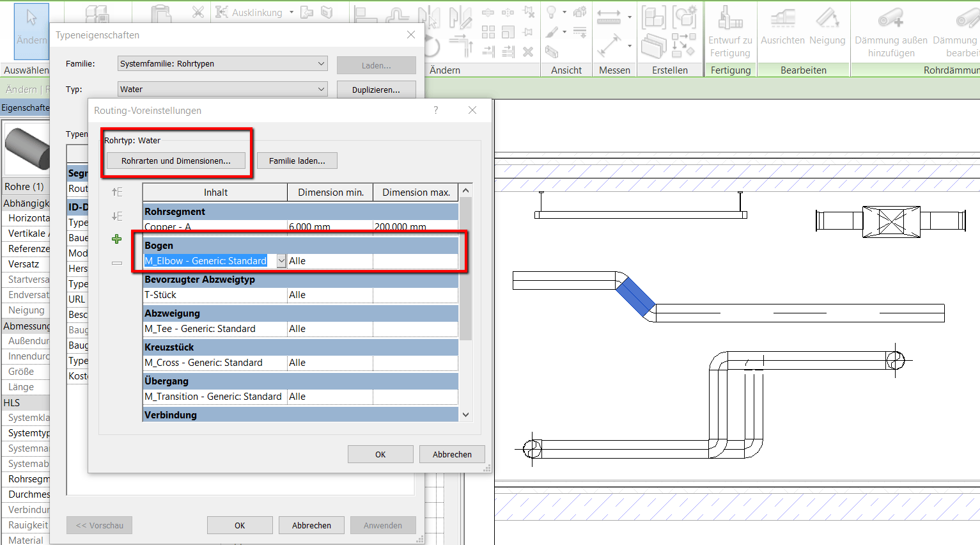Click the array grid icon in Ändern panel
This screenshot has height=545, width=980.
[x=488, y=32]
